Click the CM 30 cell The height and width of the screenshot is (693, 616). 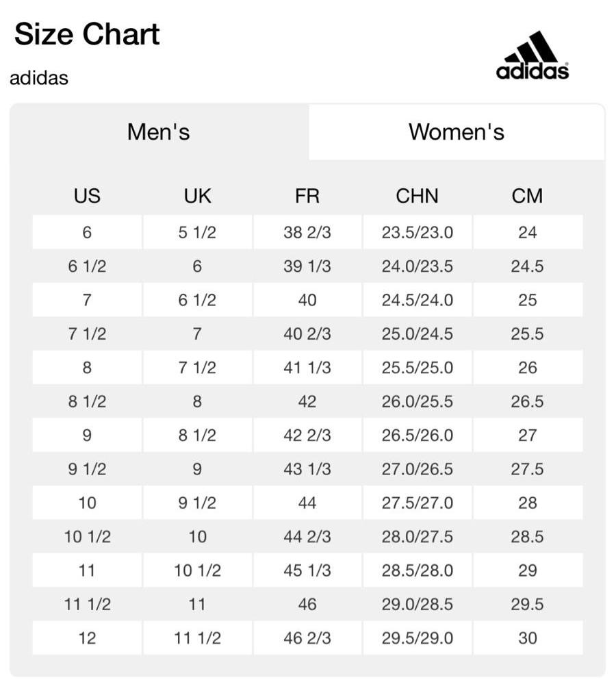tap(527, 638)
